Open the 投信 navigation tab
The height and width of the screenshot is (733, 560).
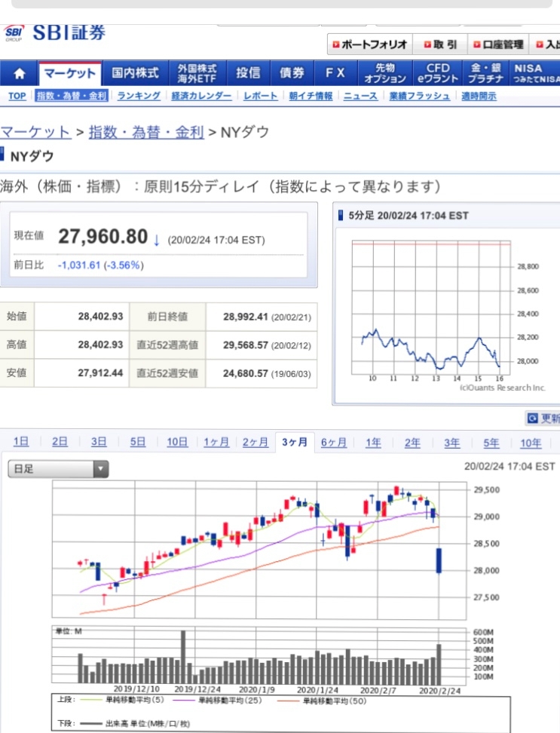pos(248,73)
